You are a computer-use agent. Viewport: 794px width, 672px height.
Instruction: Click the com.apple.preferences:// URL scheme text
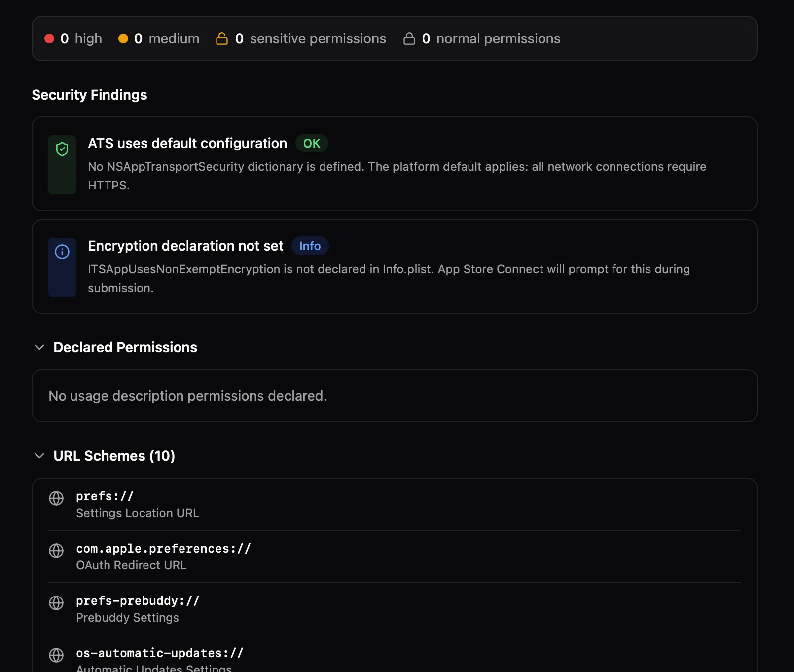point(163,549)
